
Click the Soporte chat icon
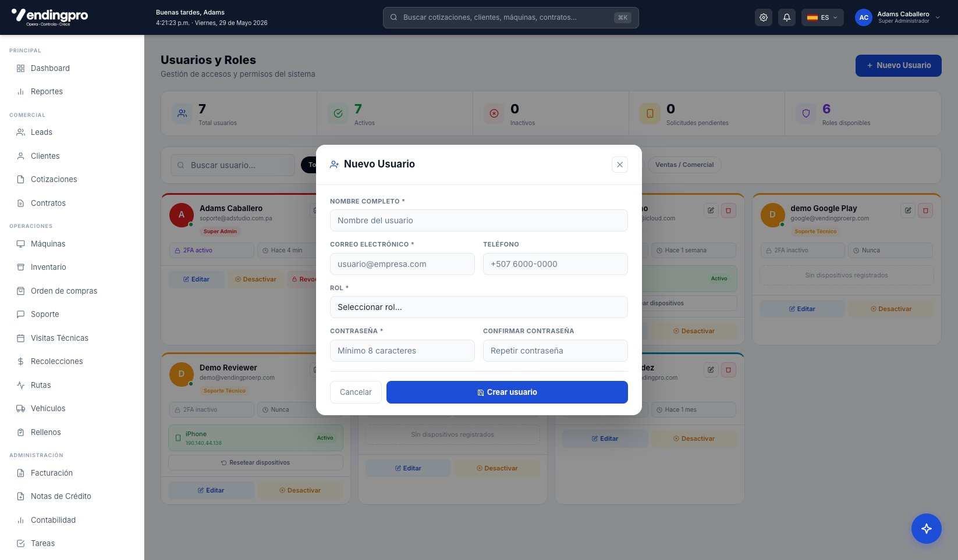20,314
